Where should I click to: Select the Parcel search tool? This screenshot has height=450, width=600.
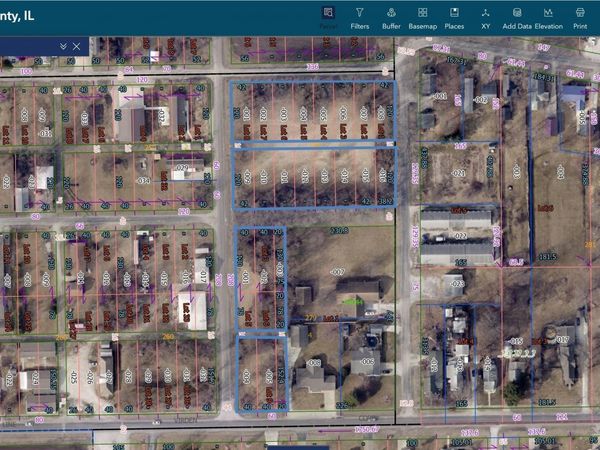click(x=328, y=18)
